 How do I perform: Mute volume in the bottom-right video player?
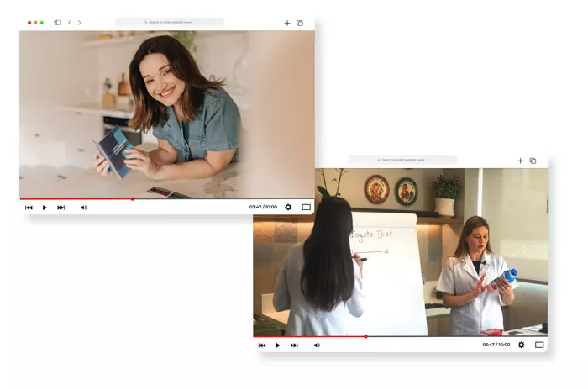point(317,345)
